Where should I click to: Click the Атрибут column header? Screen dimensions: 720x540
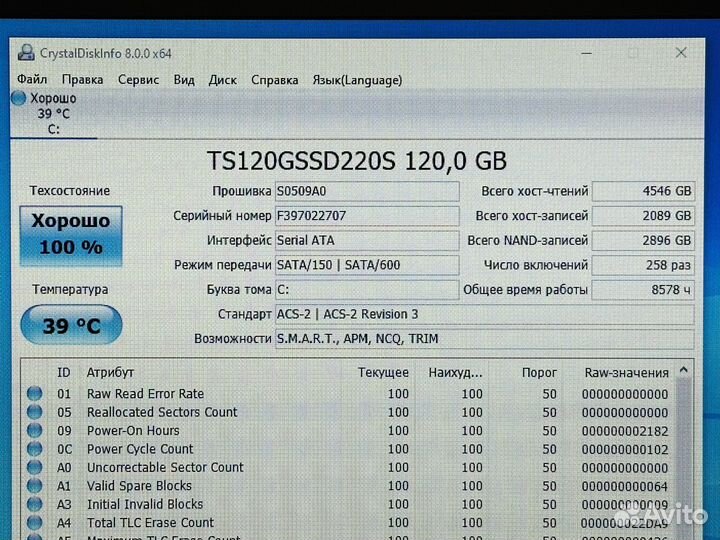[110, 372]
